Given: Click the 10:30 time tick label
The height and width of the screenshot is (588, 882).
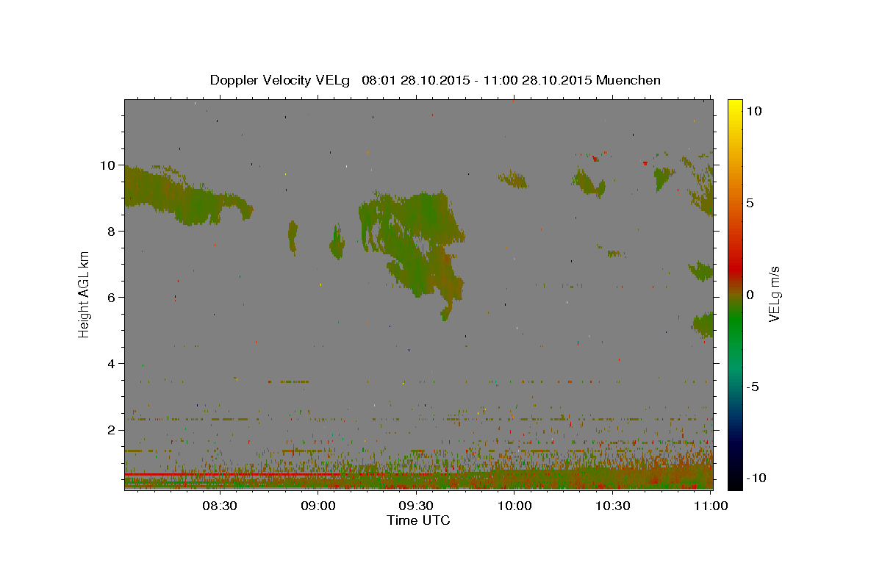Looking at the screenshot, I should point(613,506).
